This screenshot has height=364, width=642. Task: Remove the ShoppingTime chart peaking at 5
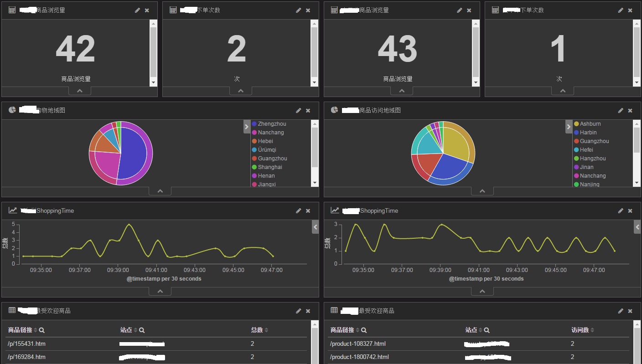tap(308, 210)
